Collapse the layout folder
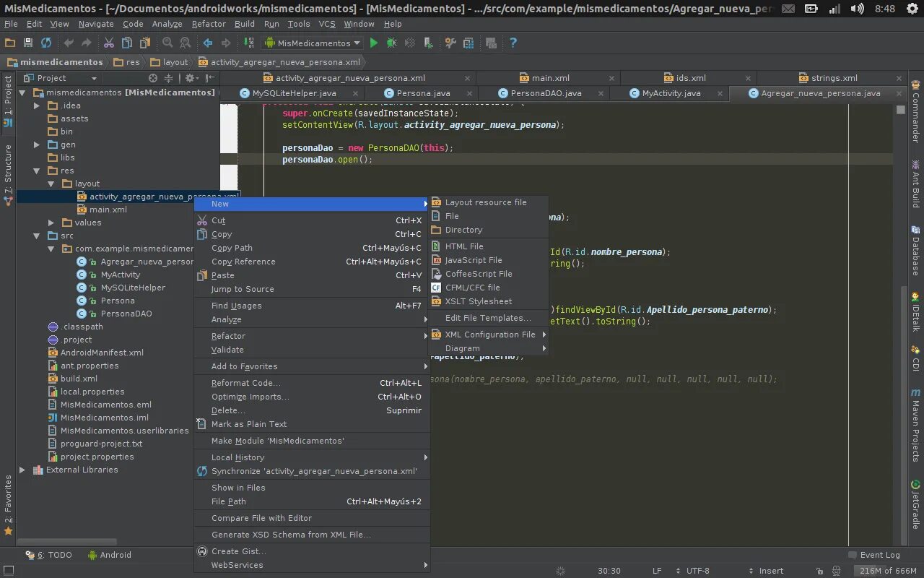Screen dimensions: 924x578 51,184
